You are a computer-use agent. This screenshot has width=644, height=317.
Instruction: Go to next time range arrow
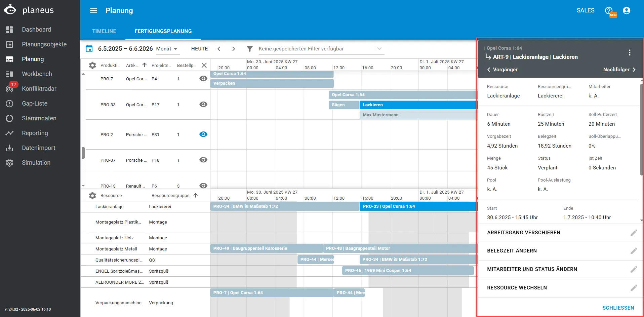(x=234, y=49)
